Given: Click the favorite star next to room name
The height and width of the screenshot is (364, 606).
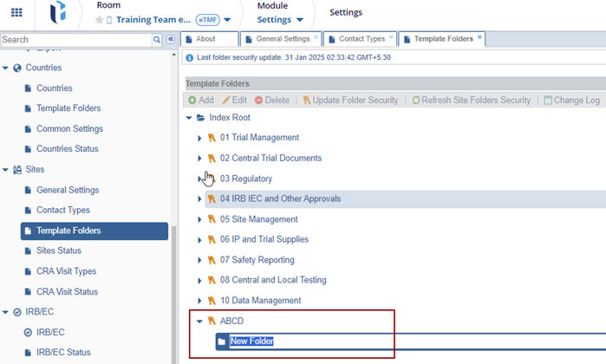Looking at the screenshot, I should (99, 20).
